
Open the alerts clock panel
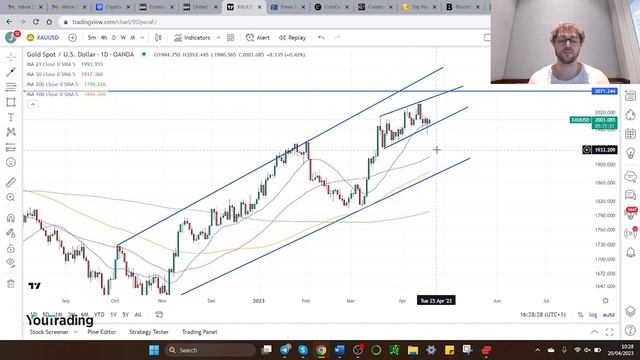[631, 115]
